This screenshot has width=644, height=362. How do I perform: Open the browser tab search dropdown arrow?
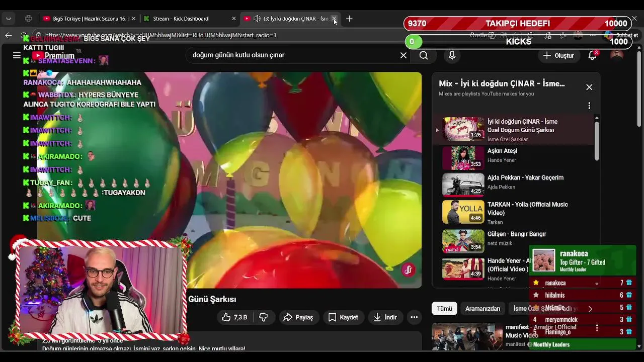tap(9, 19)
